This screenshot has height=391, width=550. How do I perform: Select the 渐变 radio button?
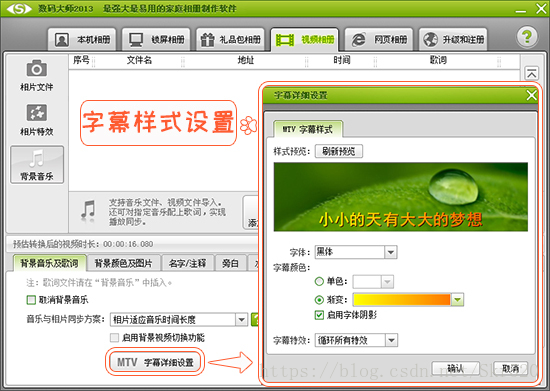click(319, 300)
